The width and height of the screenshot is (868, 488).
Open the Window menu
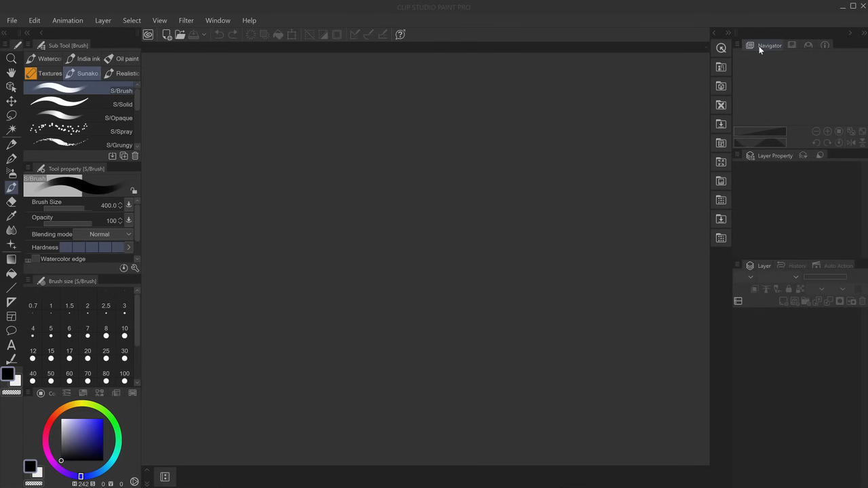218,20
